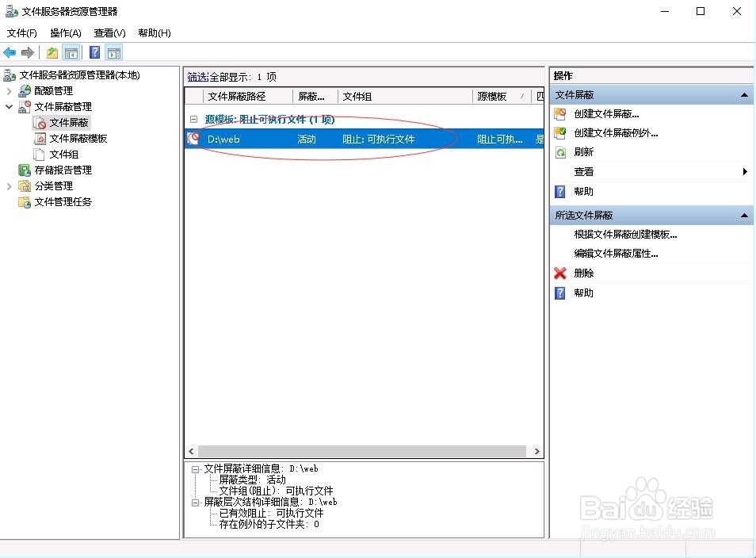Click the export list toolbar icon
This screenshot has height=558, width=756.
[x=51, y=52]
